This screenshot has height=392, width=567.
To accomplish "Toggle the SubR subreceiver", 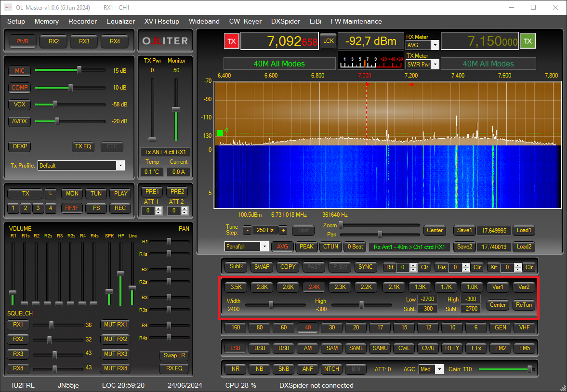I will pyautogui.click(x=235, y=267).
